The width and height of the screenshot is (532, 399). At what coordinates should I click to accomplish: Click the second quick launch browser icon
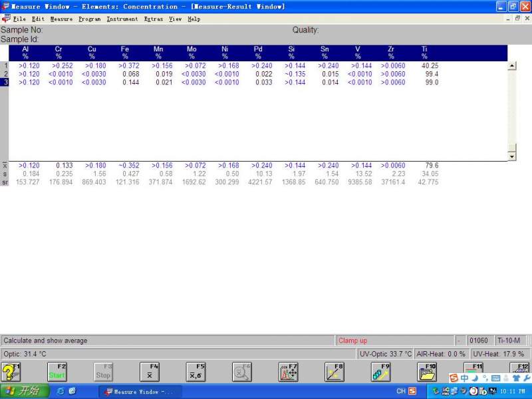(72, 391)
